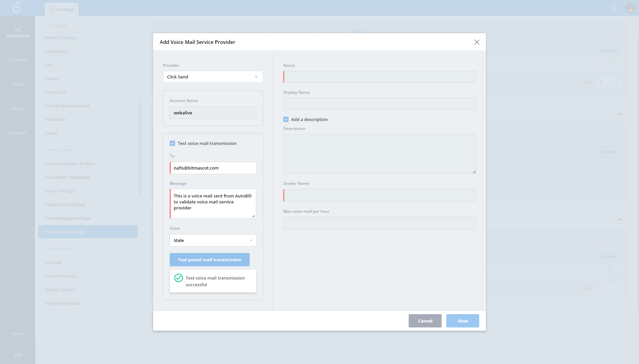Uncheck Add a description checkbox
639x364 pixels.
(x=286, y=119)
